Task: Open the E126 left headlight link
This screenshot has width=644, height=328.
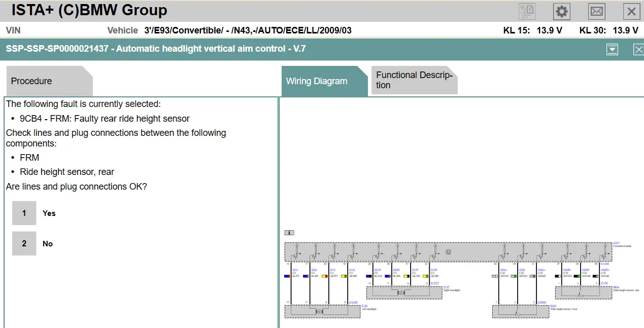Action: (x=364, y=306)
